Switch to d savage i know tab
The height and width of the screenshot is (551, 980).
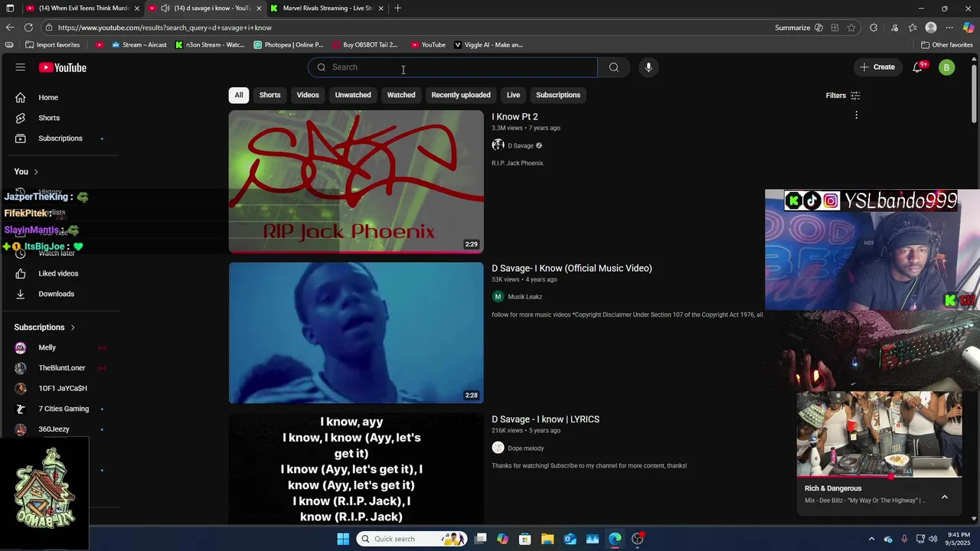204,8
